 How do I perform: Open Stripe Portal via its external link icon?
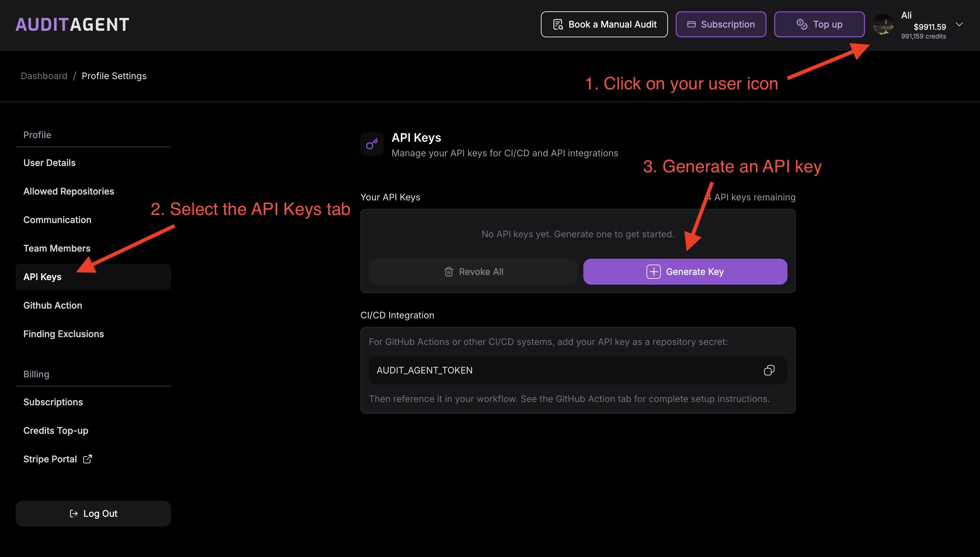tap(87, 459)
